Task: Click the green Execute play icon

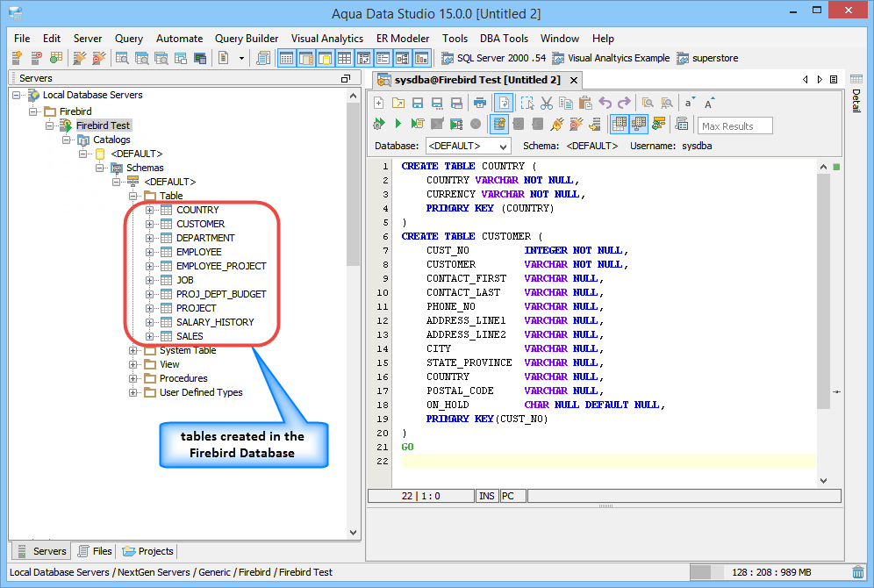Action: 398,125
